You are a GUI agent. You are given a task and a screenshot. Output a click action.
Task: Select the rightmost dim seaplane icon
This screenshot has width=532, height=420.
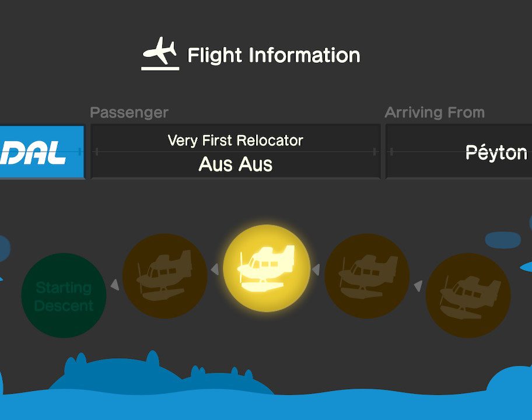coord(468,295)
